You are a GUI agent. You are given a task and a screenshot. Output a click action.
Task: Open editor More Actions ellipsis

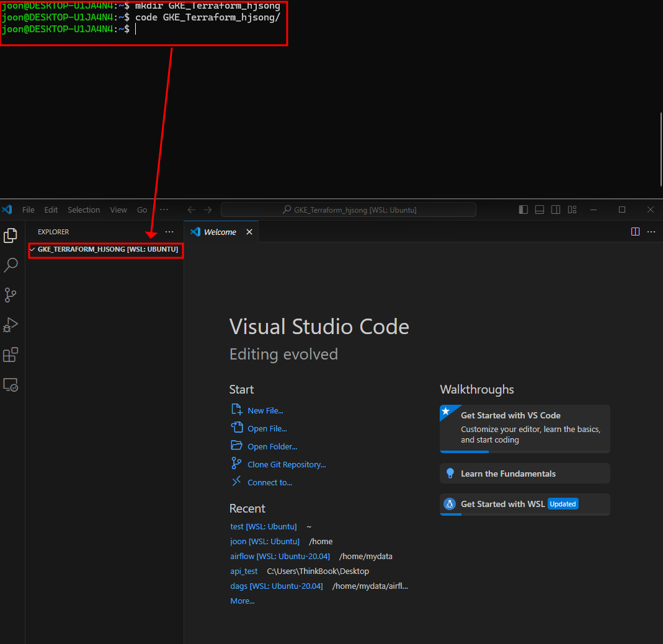(x=651, y=232)
